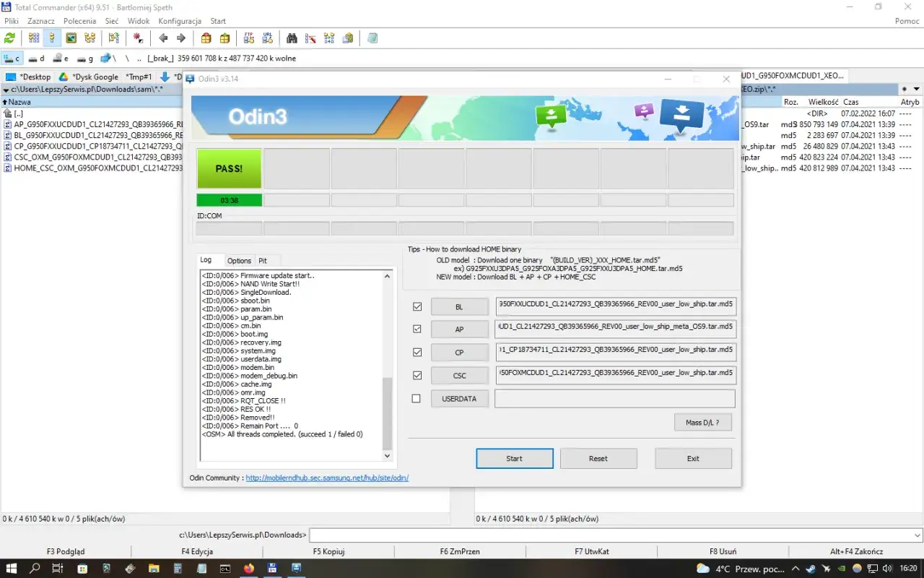924x578 pixels.
Task: Check the USERDATA checkbox
Action: [x=417, y=399]
